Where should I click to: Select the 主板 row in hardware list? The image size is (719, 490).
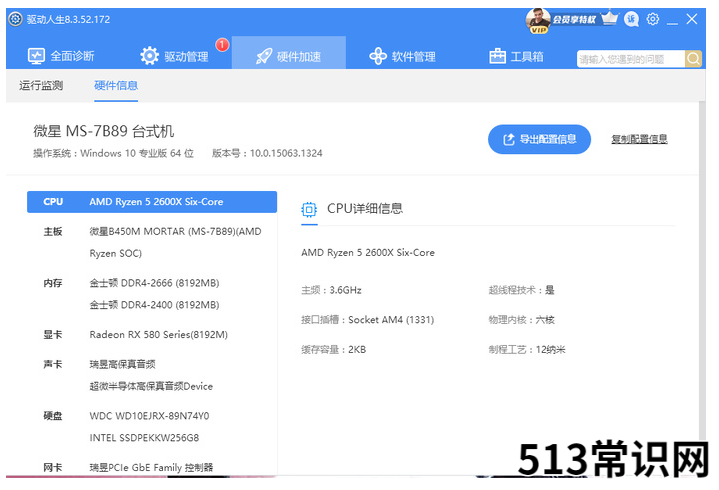(152, 242)
